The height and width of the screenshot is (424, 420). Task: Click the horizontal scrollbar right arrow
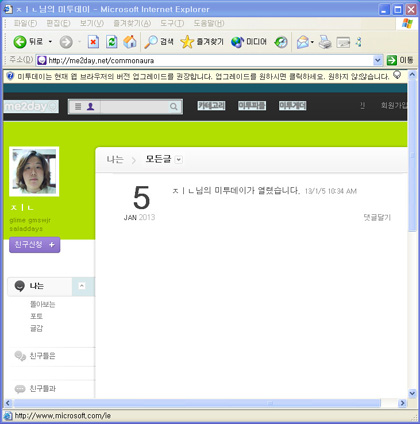pos(402,403)
